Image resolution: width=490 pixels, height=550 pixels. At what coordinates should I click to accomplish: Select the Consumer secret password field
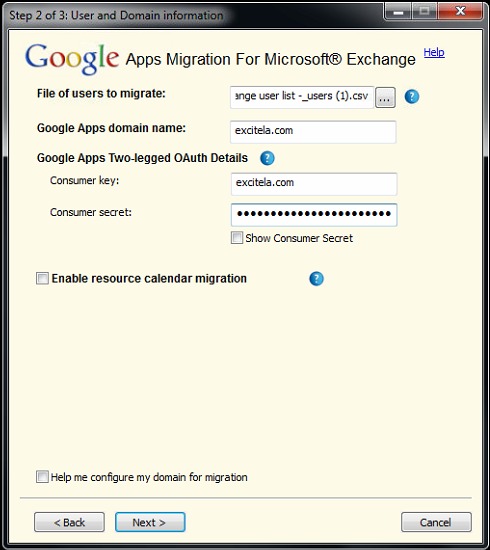click(314, 215)
